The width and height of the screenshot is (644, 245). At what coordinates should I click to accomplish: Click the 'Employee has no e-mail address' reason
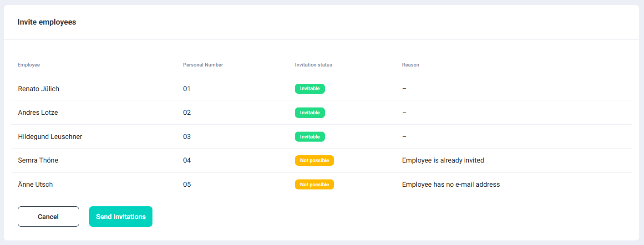[x=451, y=184]
